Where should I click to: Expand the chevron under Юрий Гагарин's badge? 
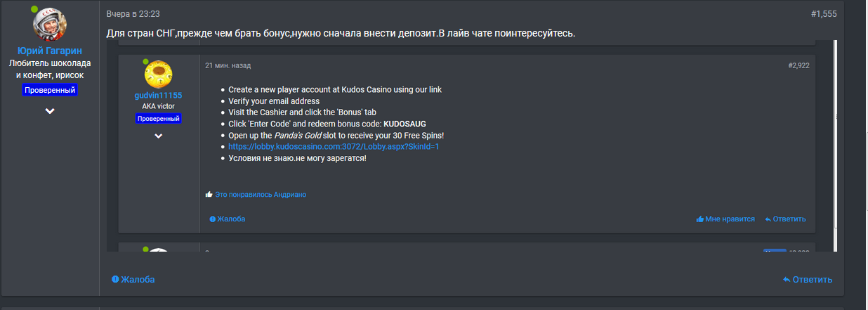point(50,111)
